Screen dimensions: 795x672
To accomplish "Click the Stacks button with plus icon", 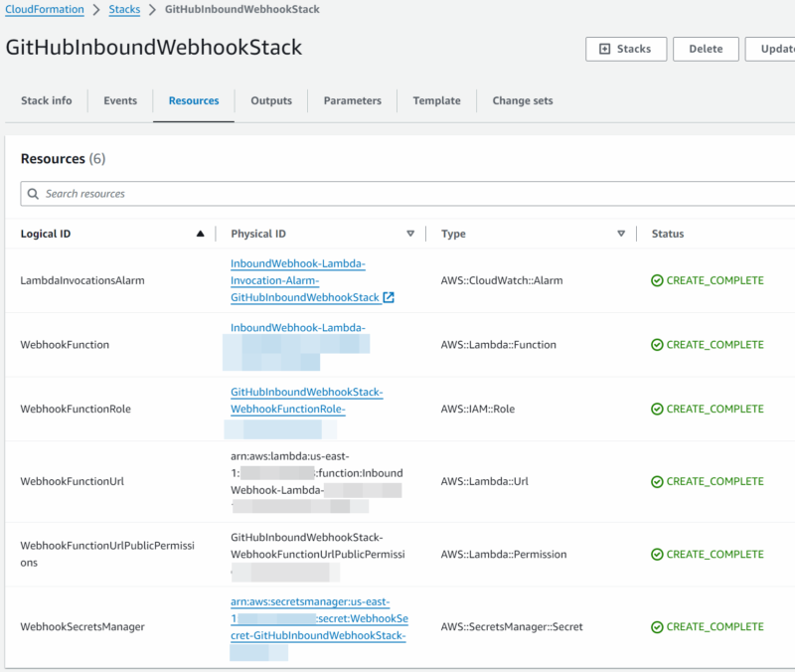I will [x=626, y=49].
